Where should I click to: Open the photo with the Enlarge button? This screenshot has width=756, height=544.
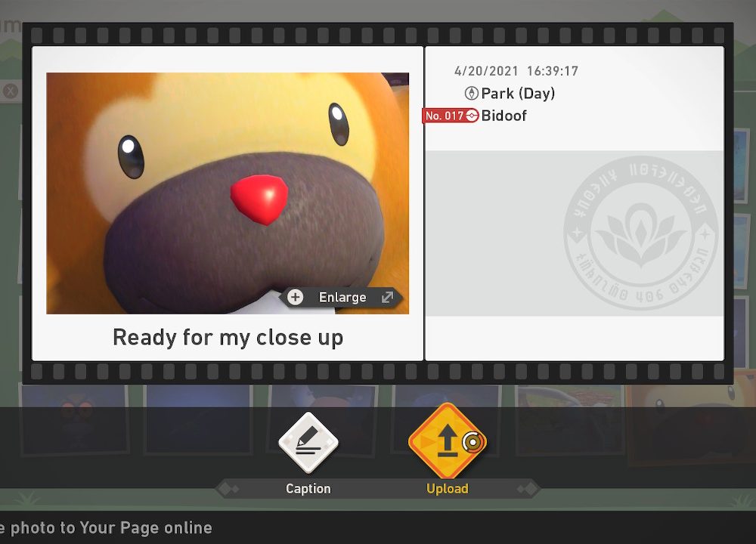tap(342, 298)
